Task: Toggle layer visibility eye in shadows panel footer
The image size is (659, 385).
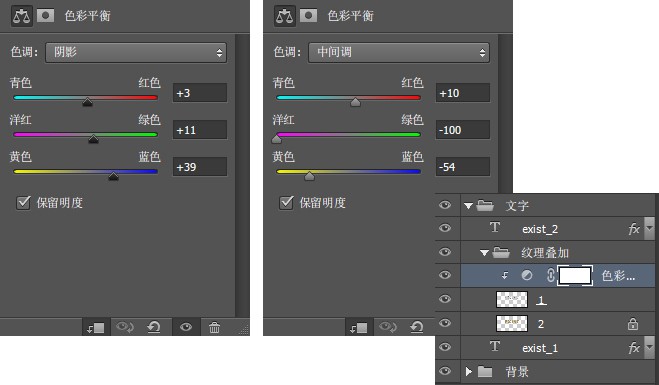Action: click(x=186, y=327)
